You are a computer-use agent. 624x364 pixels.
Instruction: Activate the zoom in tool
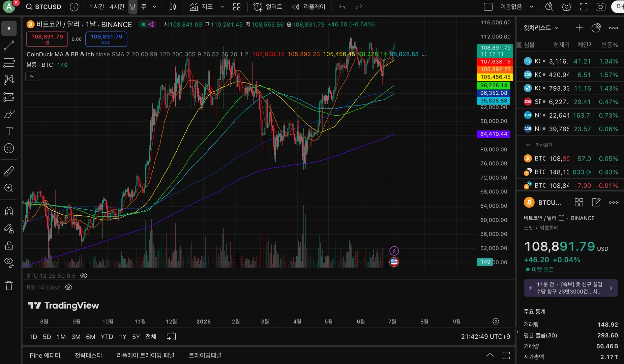pyautogui.click(x=9, y=188)
